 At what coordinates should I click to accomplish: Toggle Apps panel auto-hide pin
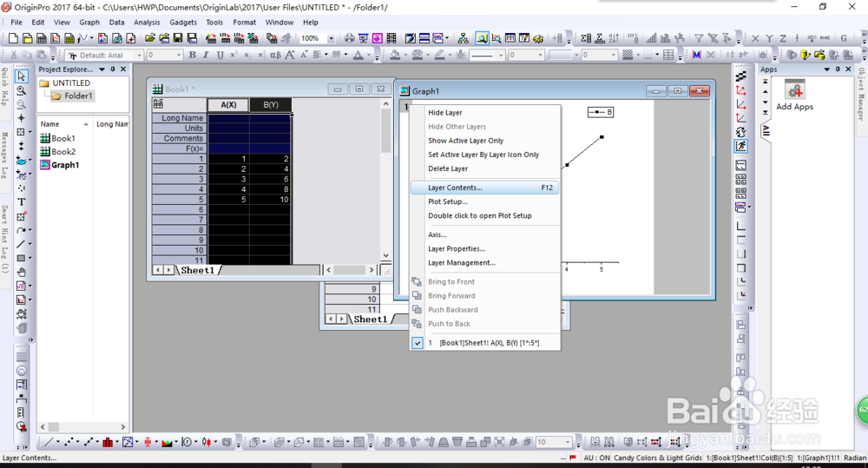coord(838,69)
